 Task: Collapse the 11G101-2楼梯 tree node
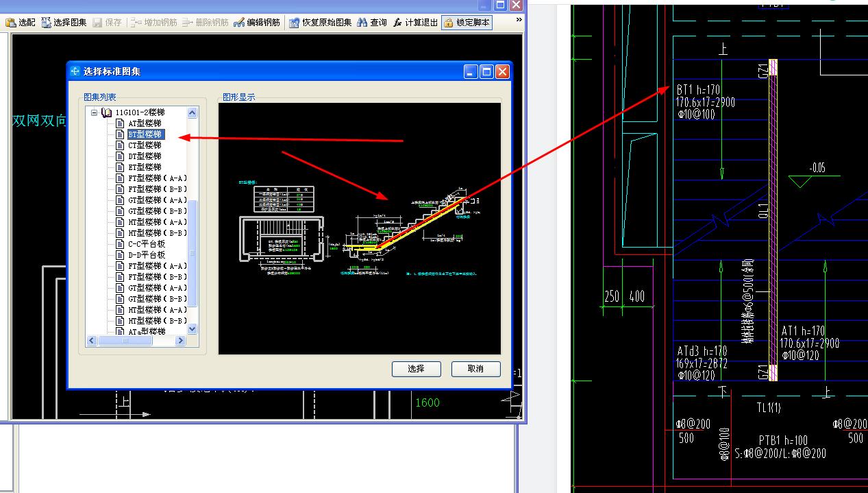point(95,112)
